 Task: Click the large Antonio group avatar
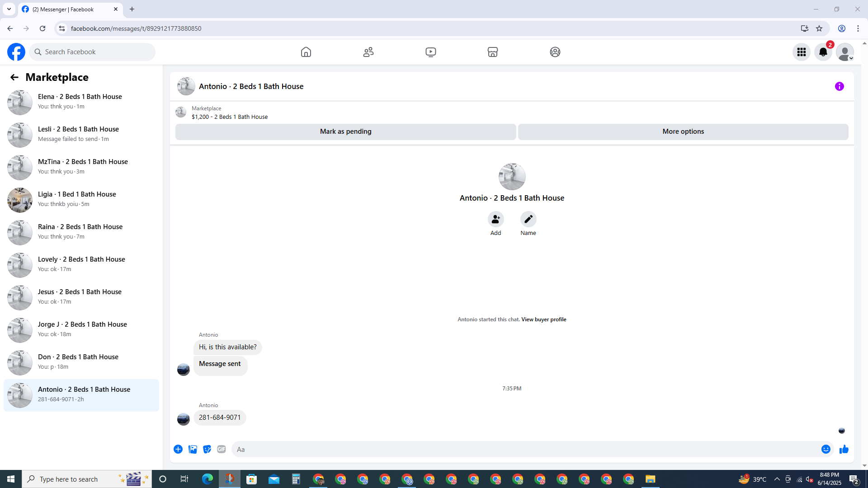coord(512,177)
